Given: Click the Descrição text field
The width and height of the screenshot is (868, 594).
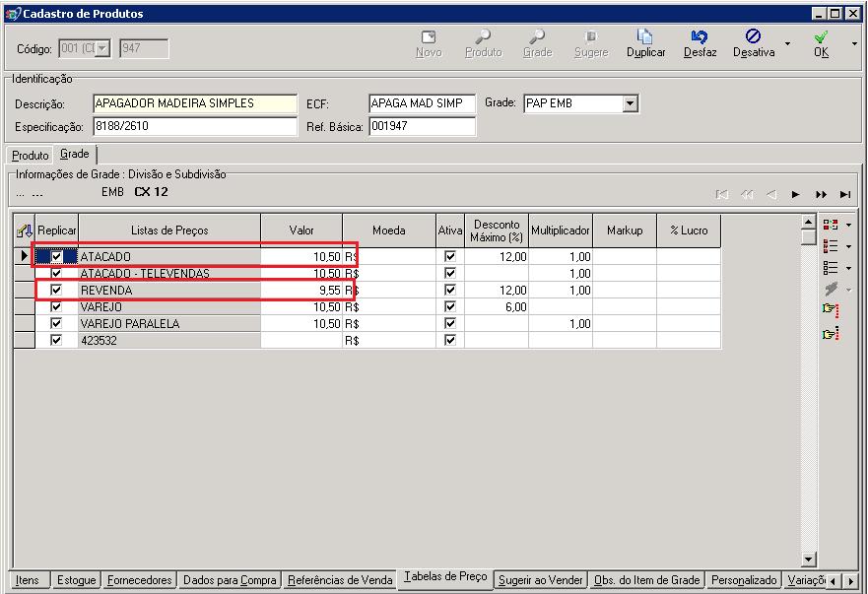Looking at the screenshot, I should (194, 103).
